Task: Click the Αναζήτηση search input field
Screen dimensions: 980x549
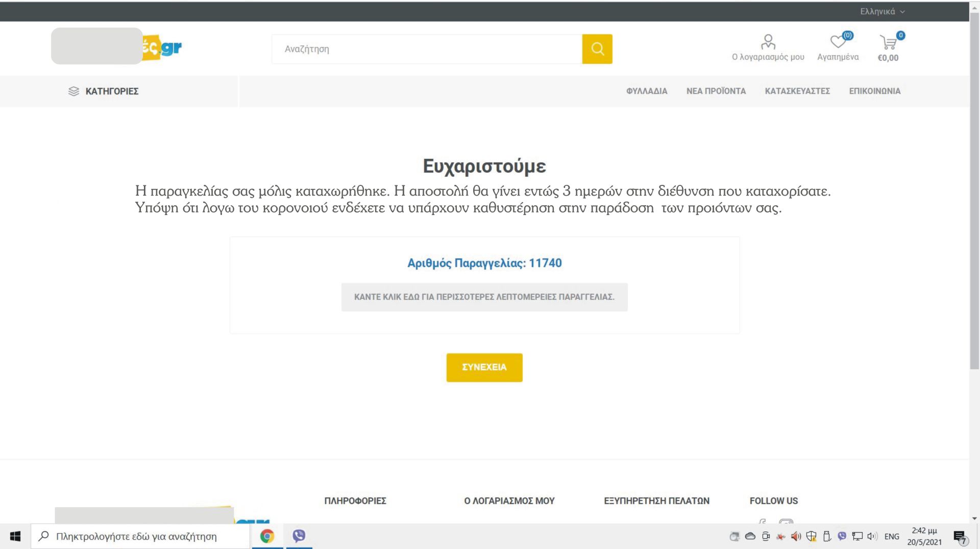Action: (427, 49)
